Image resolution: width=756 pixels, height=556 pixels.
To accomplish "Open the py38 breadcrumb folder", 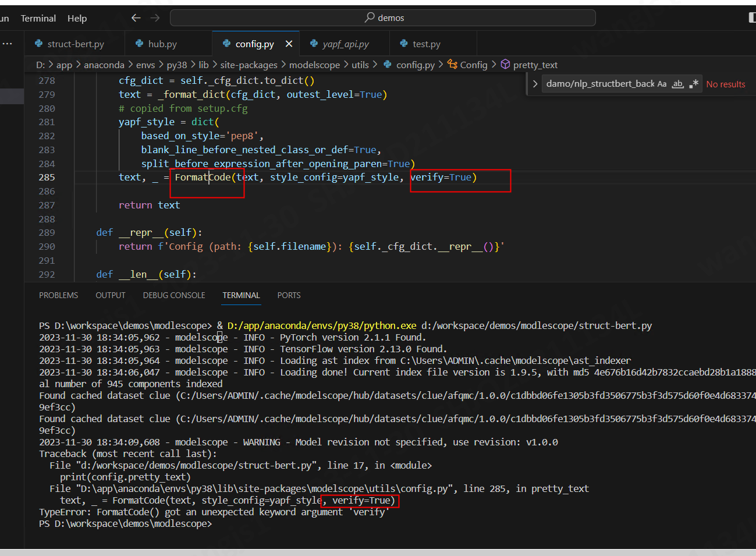I will (177, 65).
